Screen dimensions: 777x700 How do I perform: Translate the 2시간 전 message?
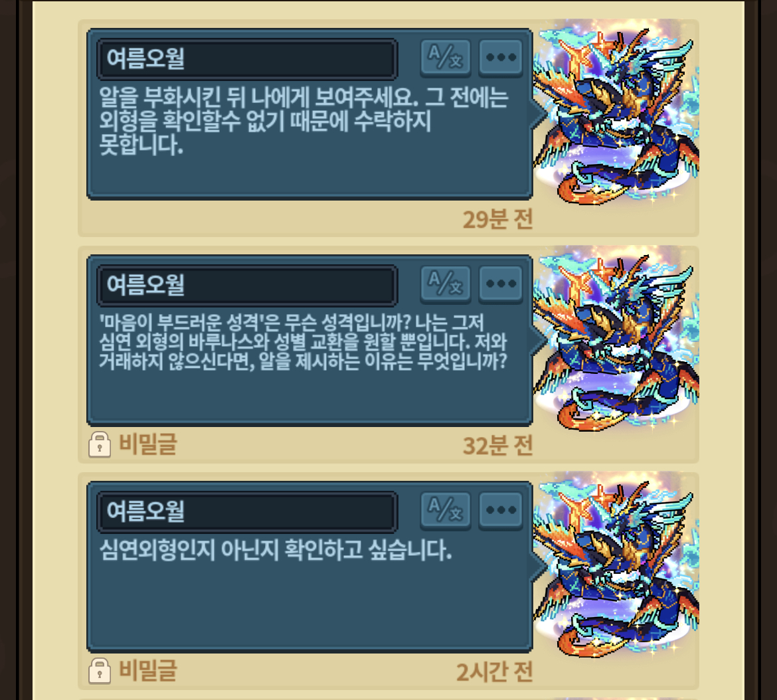tap(445, 510)
